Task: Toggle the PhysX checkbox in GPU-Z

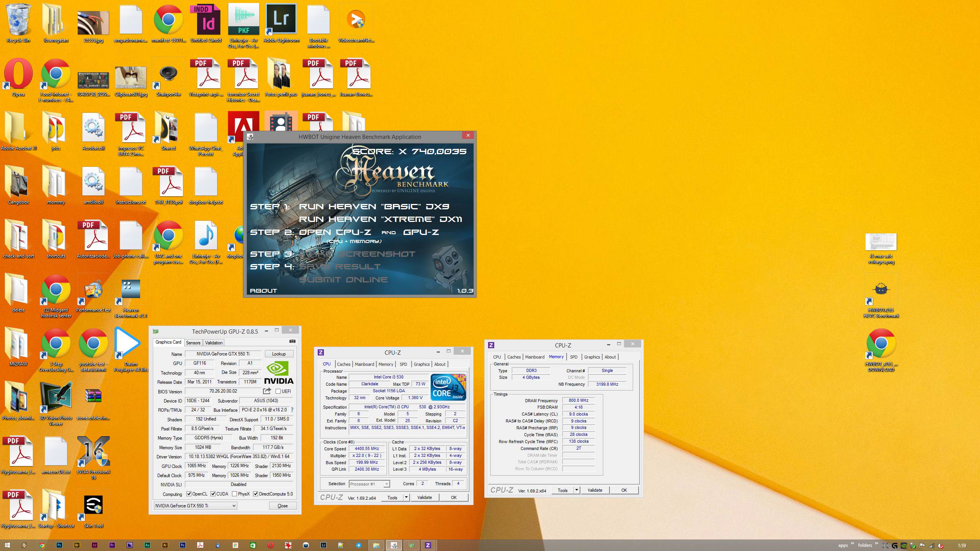Action: click(234, 494)
